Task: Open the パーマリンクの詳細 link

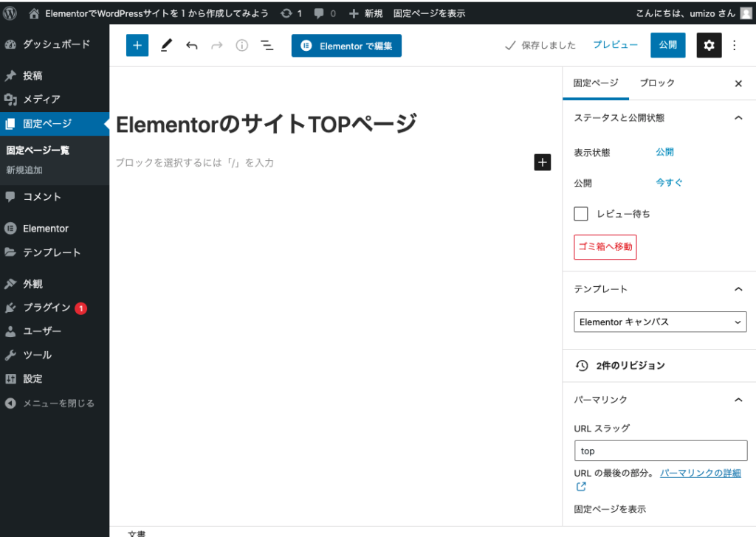Action: pos(700,473)
